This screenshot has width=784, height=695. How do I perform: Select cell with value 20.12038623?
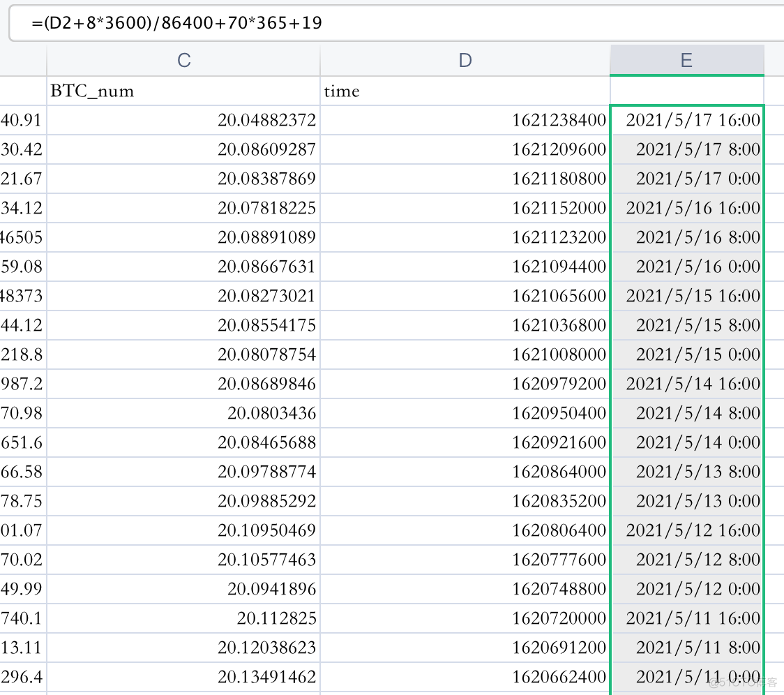click(x=183, y=648)
